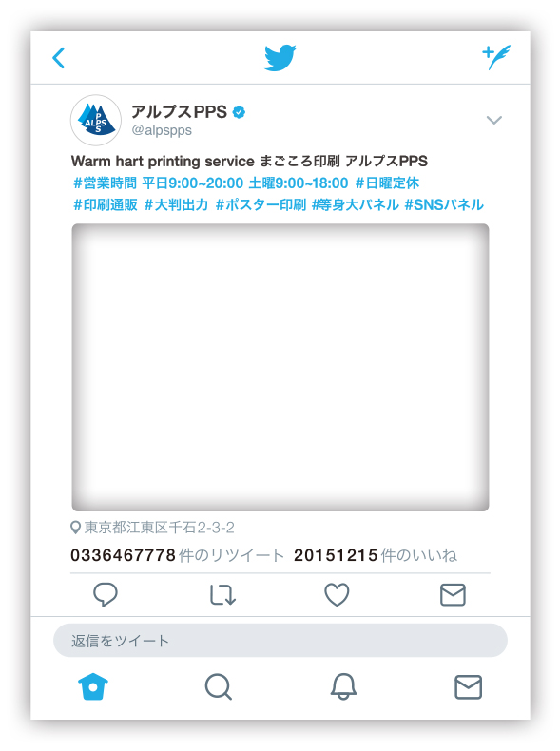Open the アルプスPPS profile avatar

tap(96, 120)
